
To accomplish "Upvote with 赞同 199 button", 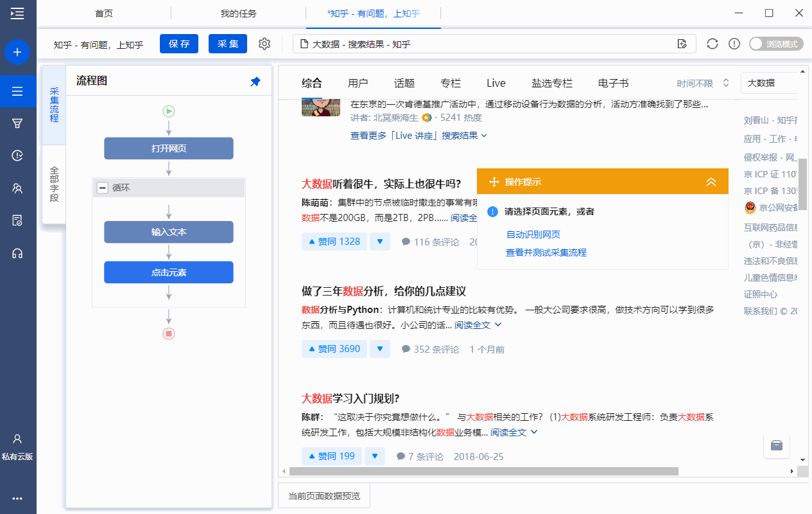I will pyautogui.click(x=332, y=456).
